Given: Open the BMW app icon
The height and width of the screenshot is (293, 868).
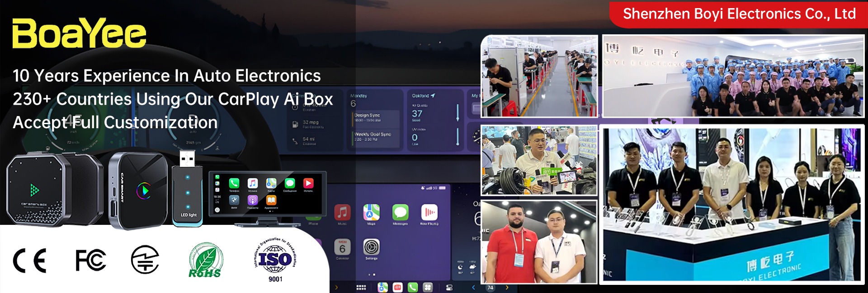Looking at the screenshot, I should pos(234,200).
